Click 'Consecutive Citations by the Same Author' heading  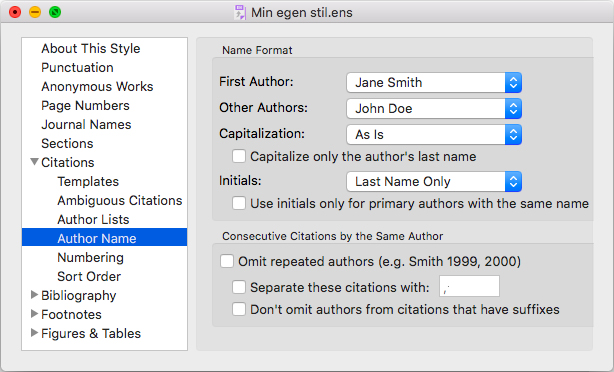click(x=332, y=236)
